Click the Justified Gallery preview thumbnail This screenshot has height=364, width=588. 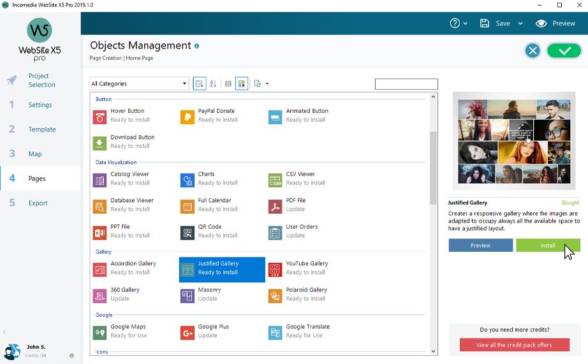pos(514,141)
